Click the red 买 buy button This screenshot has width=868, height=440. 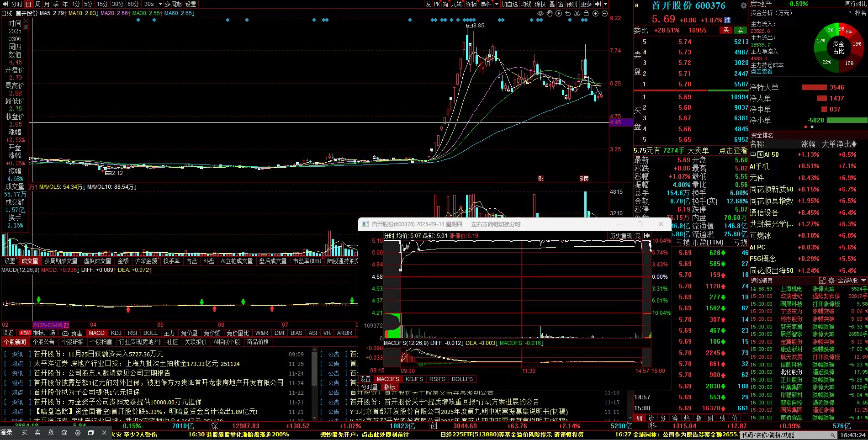726,30
